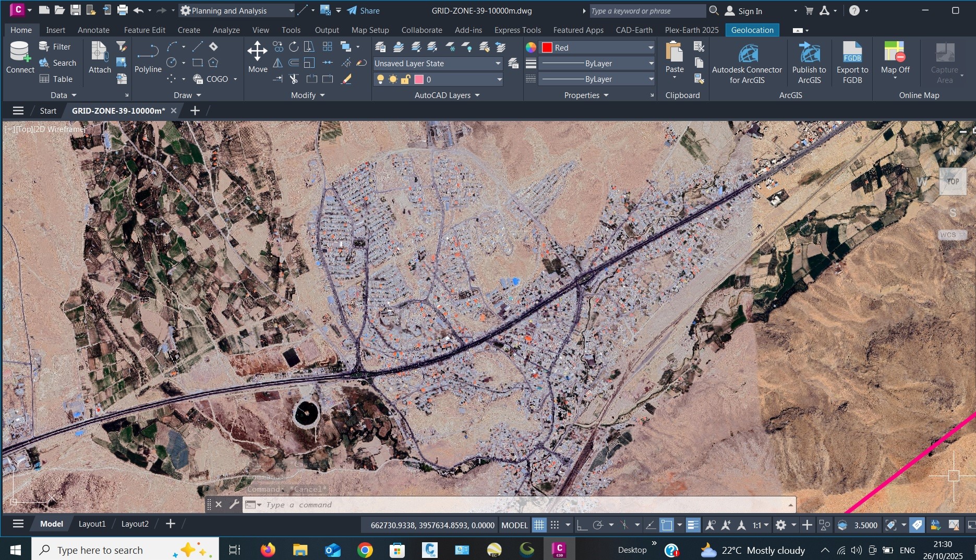
Task: Switch to the Annotate ribbon tab
Action: [x=93, y=30]
